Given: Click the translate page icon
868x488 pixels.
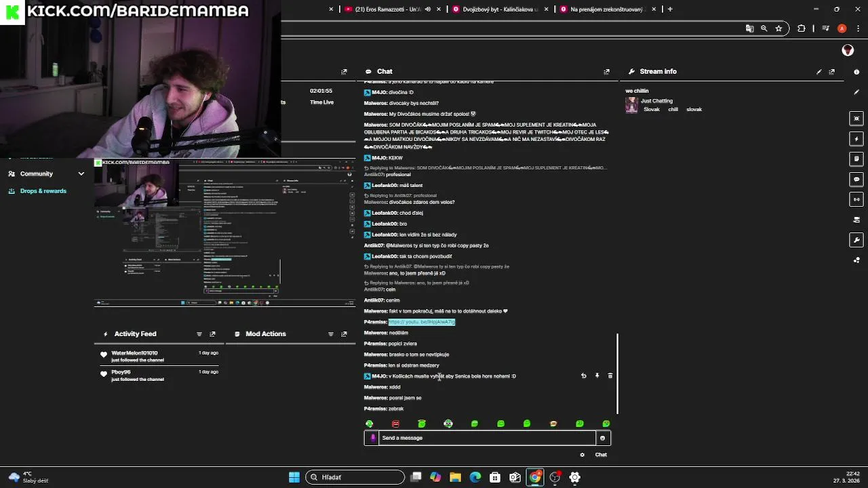Looking at the screenshot, I should tap(749, 28).
